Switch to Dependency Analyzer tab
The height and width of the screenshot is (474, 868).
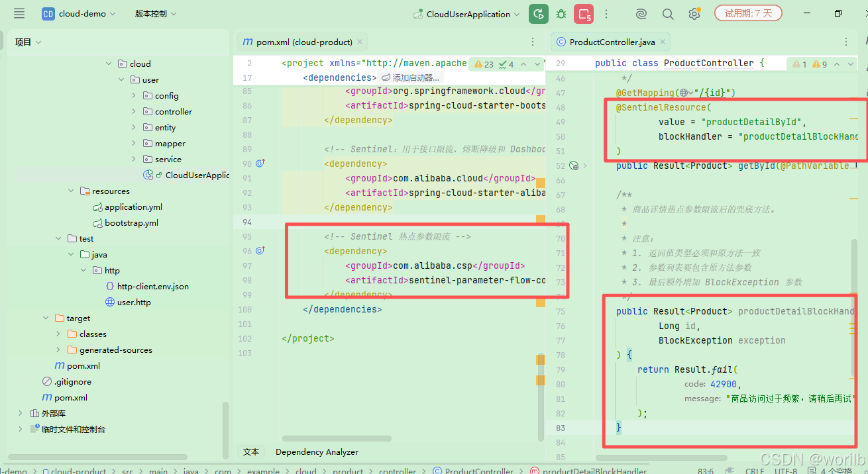pyautogui.click(x=317, y=452)
